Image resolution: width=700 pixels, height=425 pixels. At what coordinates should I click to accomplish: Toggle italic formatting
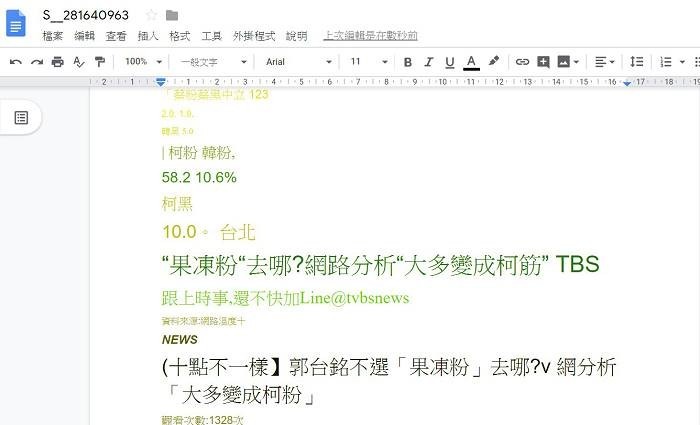pos(429,62)
